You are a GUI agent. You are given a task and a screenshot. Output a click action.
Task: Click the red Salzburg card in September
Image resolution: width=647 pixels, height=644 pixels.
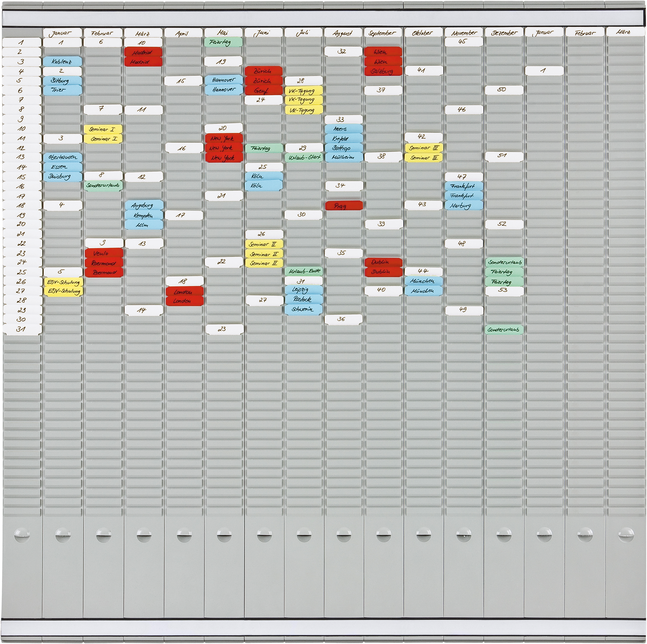coord(383,71)
